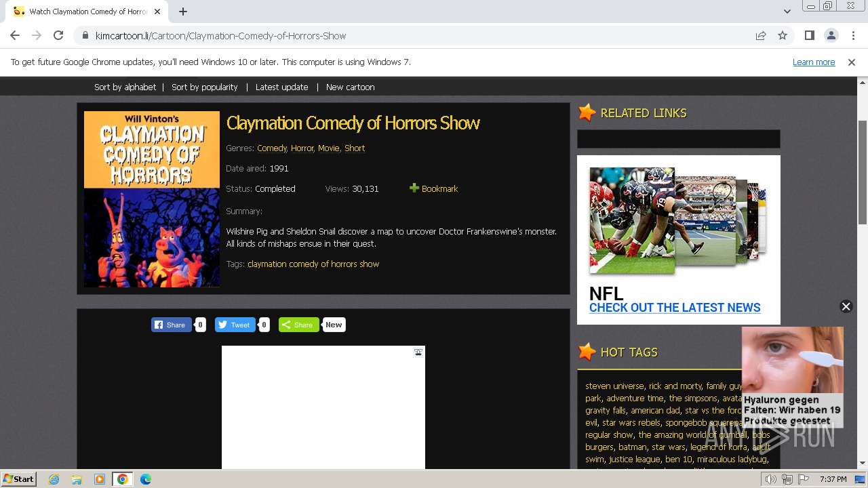Open claymation comedy of horrors show tag
This screenshot has height=488, width=868.
click(x=313, y=264)
